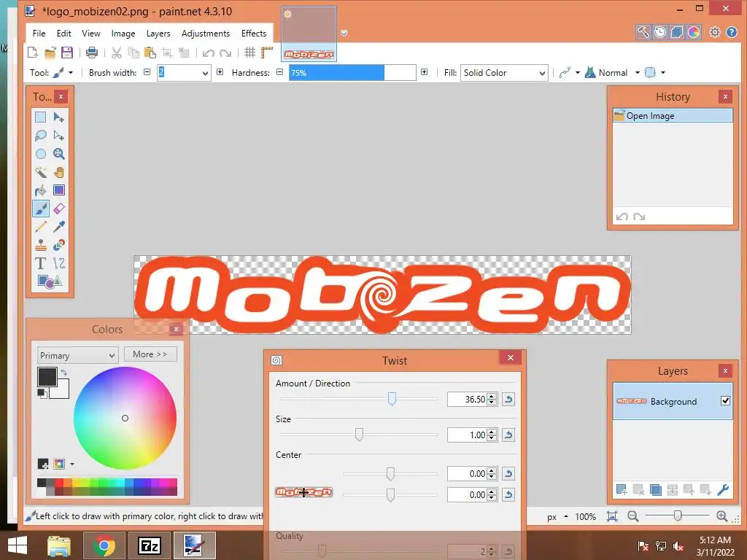Viewport: 747px width, 560px height.
Task: Swap primary and secondary colors
Action: [64, 373]
